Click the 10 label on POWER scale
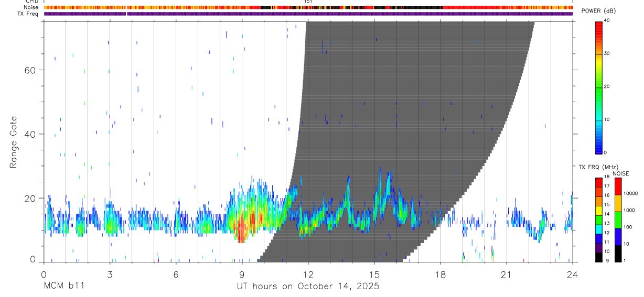Viewport: 644px width, 297px height. pos(607,120)
